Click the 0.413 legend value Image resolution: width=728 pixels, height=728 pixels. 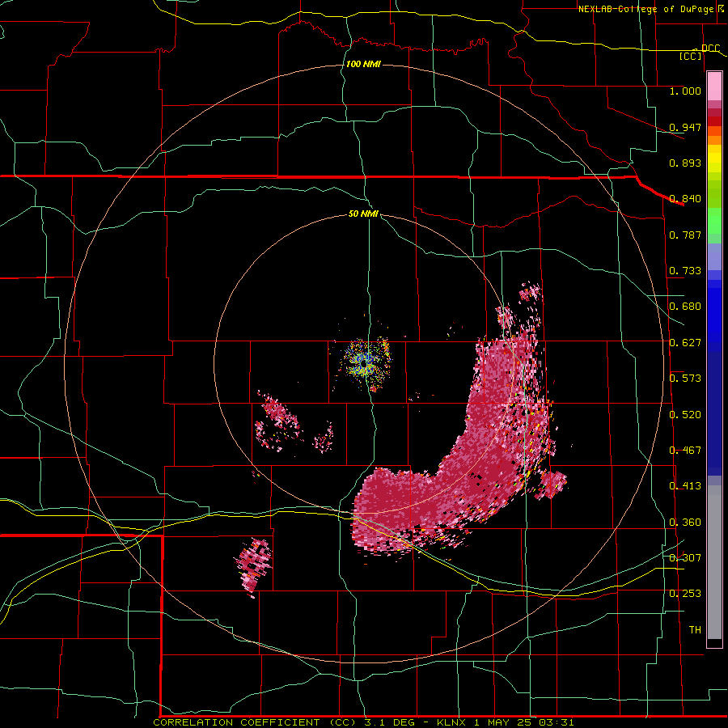pos(685,486)
